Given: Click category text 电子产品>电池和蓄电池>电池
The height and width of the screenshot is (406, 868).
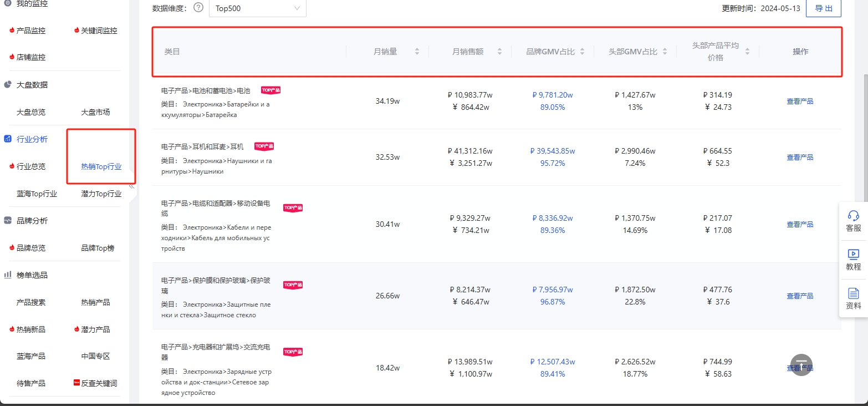Looking at the screenshot, I should [x=206, y=90].
